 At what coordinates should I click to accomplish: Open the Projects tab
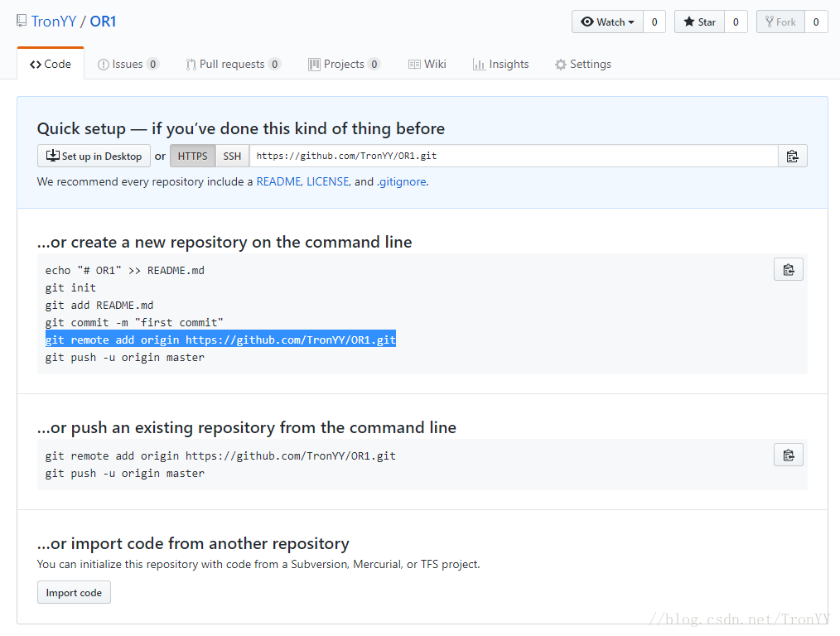(x=344, y=65)
